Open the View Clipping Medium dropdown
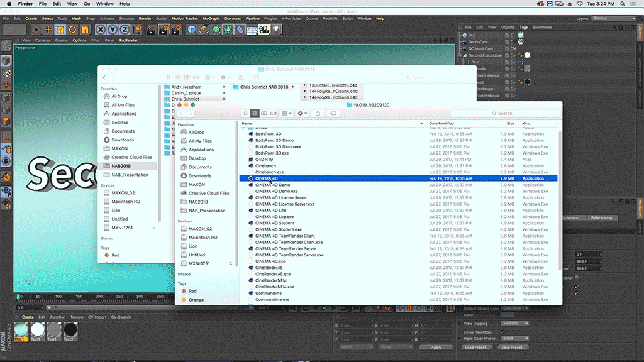This screenshot has width=644, height=362. point(515,324)
